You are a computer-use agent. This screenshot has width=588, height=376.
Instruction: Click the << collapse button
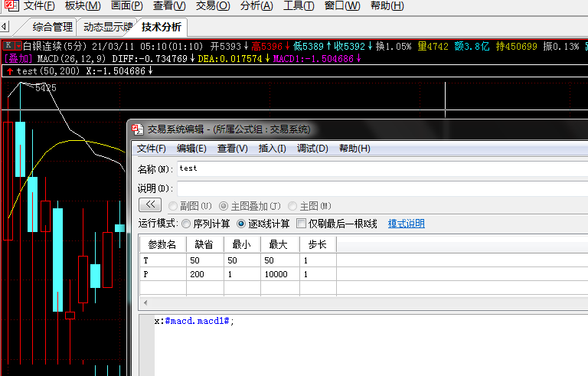[x=150, y=205]
